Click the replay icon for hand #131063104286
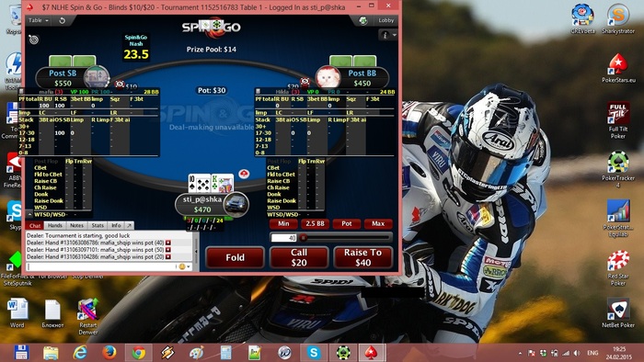Screen dimensions: 644x362 pos(168,256)
